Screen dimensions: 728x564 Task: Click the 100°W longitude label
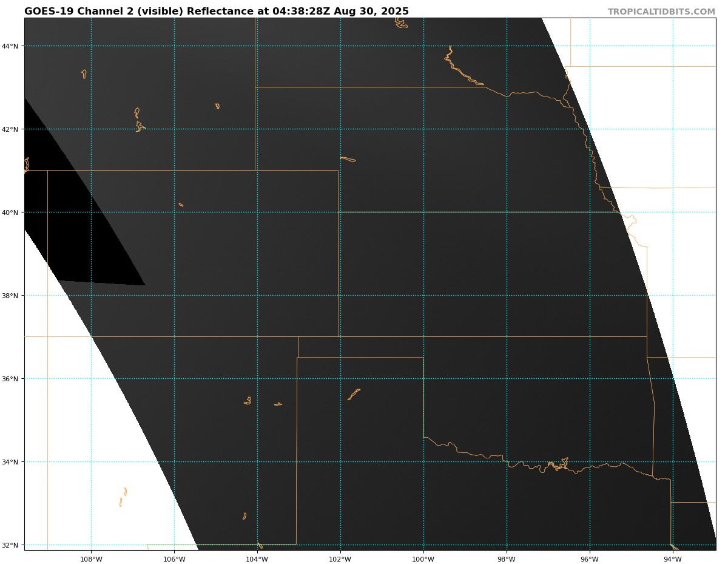click(423, 559)
